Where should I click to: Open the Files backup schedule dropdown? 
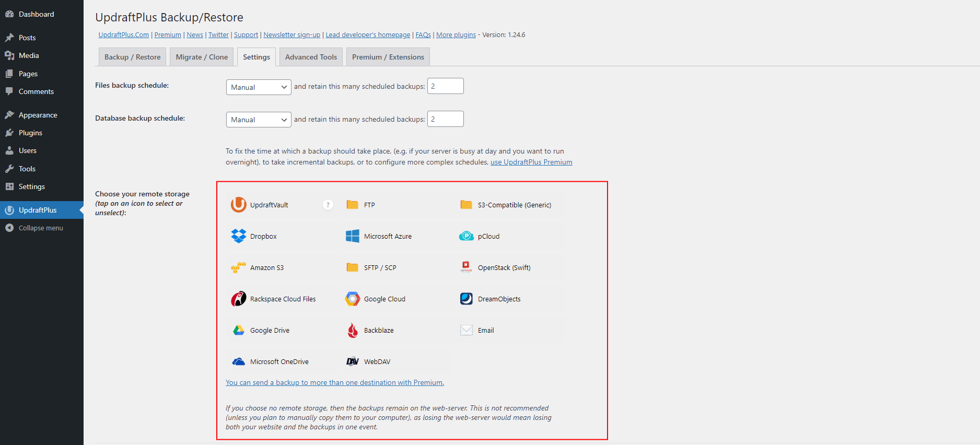[x=259, y=87]
